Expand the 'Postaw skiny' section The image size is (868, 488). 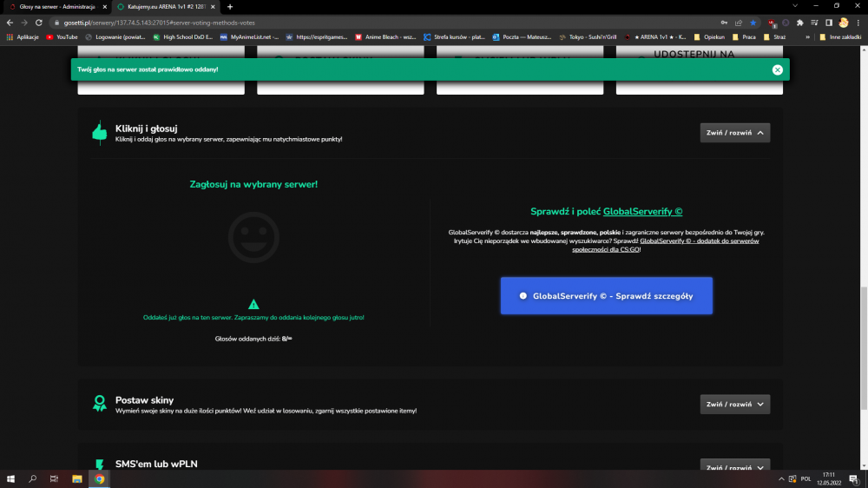734,405
